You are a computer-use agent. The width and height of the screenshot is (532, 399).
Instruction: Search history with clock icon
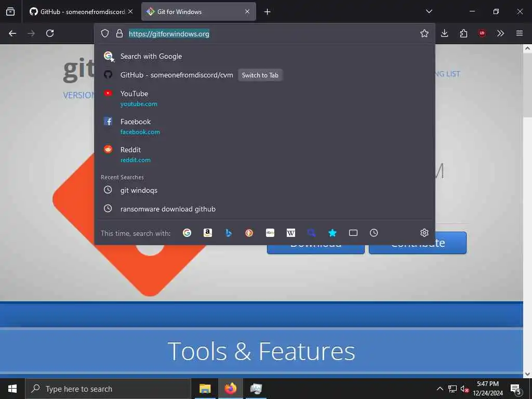(x=374, y=233)
